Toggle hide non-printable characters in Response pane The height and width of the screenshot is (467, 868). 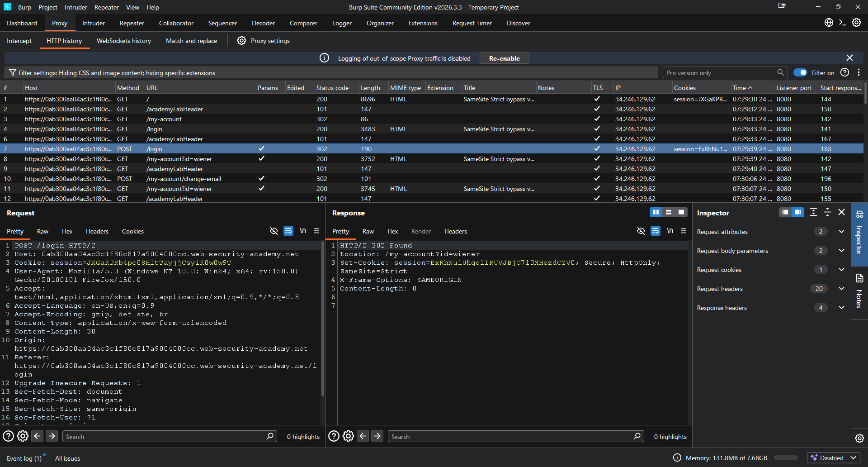tap(641, 231)
